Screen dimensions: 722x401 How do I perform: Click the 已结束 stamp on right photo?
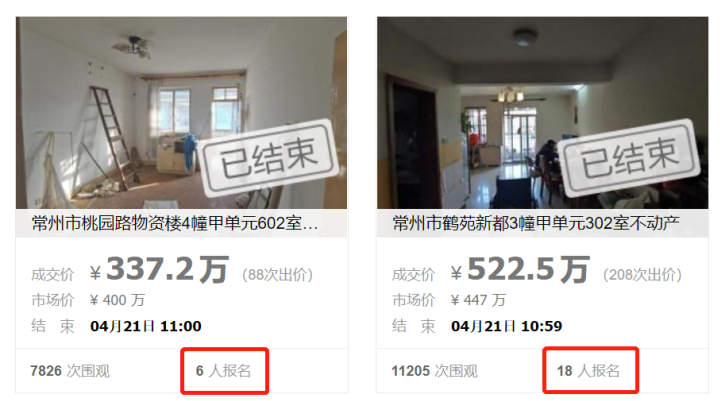(x=629, y=158)
